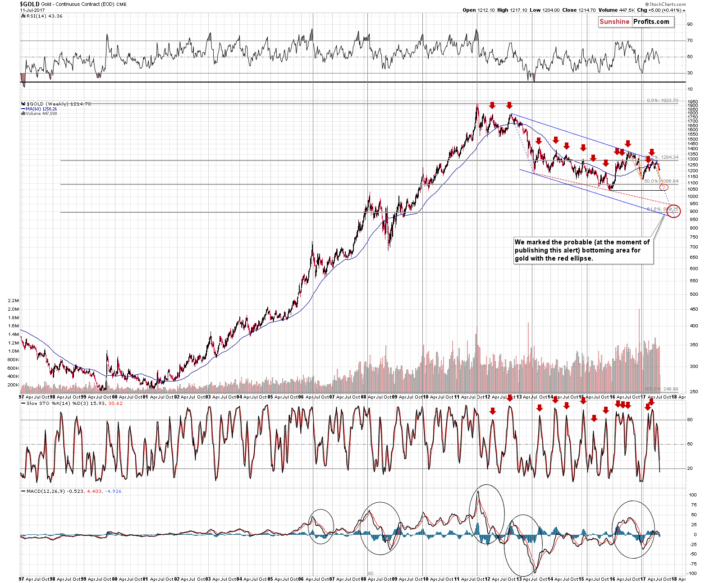Select the Slow STO %K(14) %D(3) label
Screen dimensions: 728x583
72,404
